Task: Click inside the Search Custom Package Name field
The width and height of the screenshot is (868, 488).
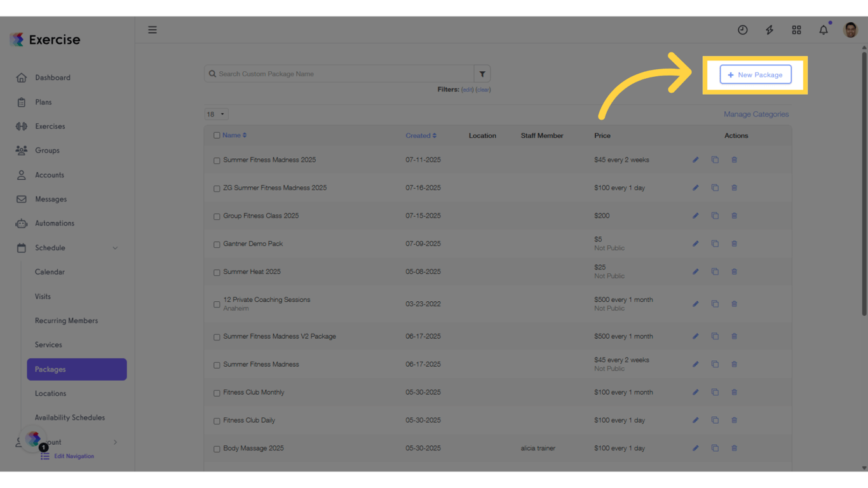Action: pyautogui.click(x=339, y=73)
